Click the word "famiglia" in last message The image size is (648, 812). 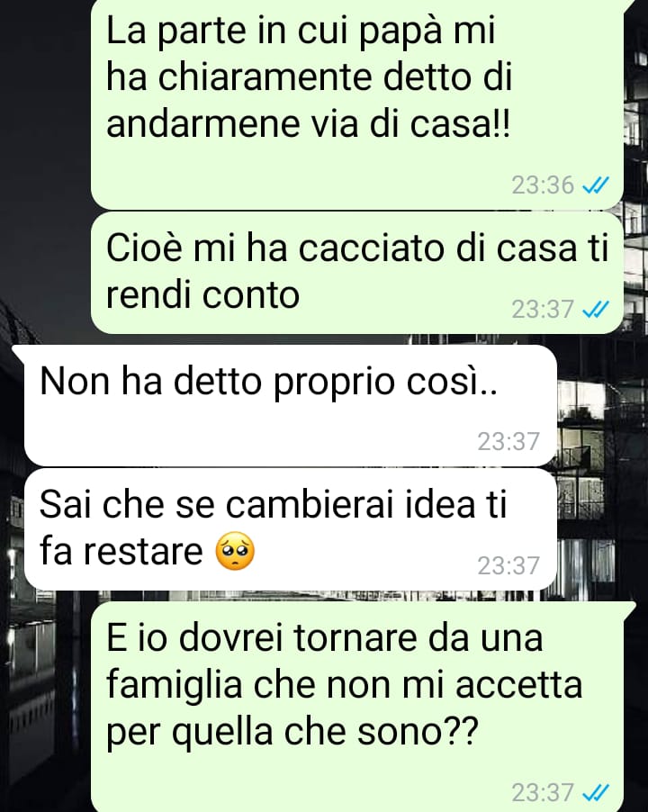coord(174,686)
